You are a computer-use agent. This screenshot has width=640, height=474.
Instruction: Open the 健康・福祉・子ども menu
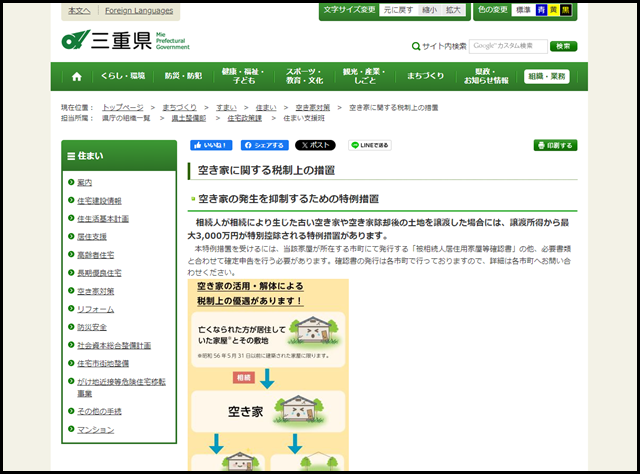[x=243, y=76]
